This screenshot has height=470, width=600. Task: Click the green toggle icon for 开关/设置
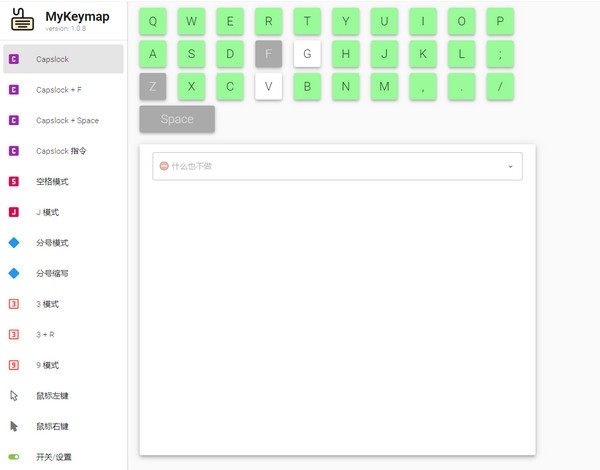pyautogui.click(x=14, y=457)
